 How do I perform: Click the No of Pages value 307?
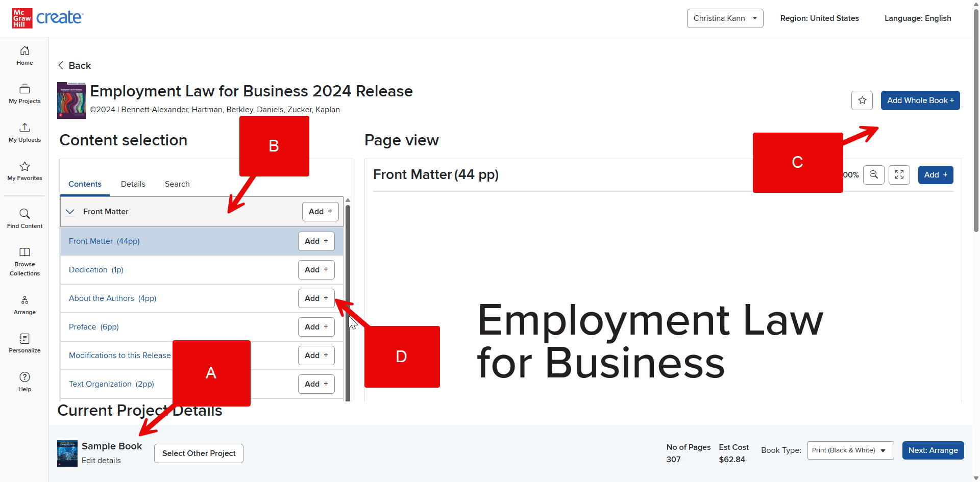click(673, 460)
